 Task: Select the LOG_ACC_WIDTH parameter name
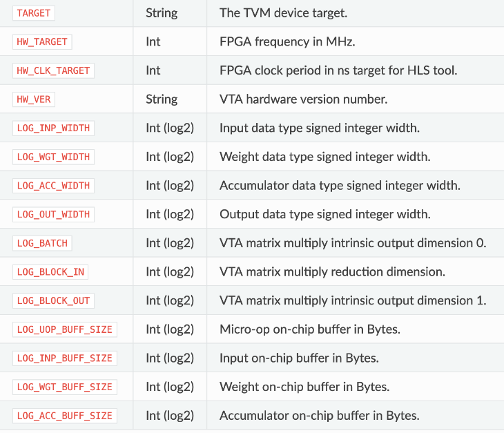[53, 186]
